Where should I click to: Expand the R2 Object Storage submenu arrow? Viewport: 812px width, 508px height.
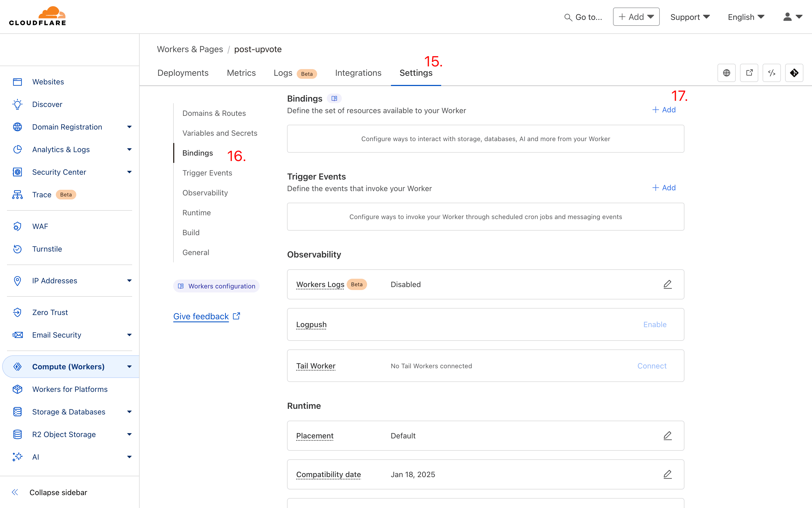pos(129,434)
